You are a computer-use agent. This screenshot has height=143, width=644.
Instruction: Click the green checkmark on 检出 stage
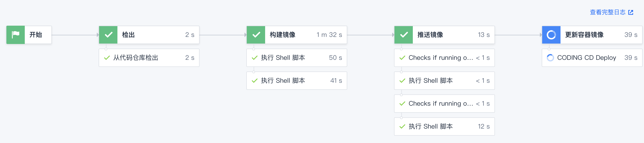(108, 35)
